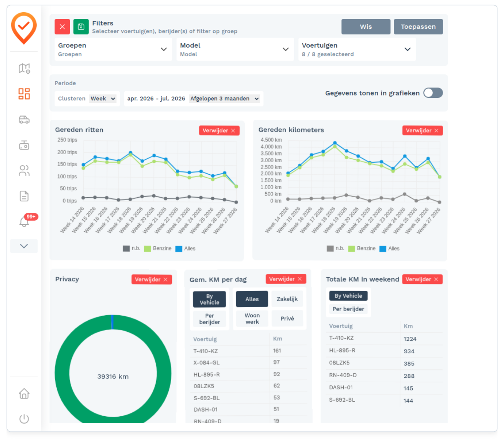504x440 pixels.
Task: Click the Toepassen button
Action: [418, 27]
